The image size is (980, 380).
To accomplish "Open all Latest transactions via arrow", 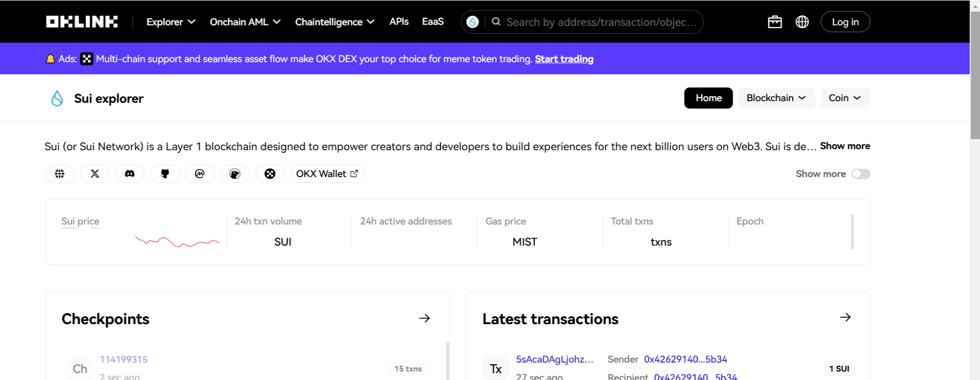I will click(x=846, y=317).
